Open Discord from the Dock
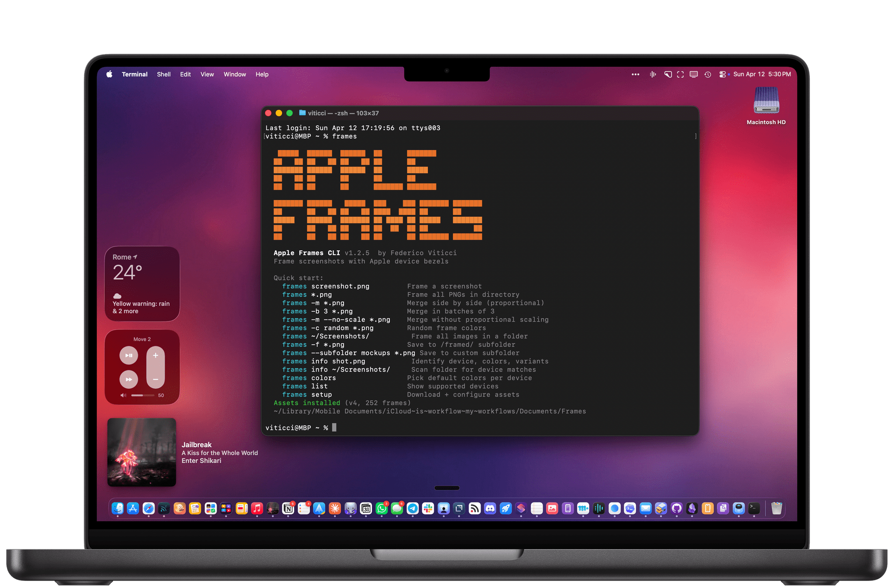 coord(490,508)
